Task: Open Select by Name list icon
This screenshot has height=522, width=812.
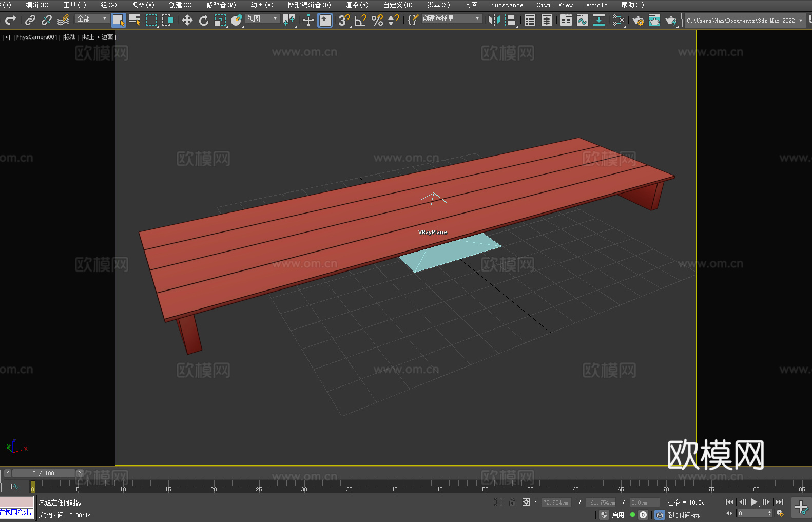Action: point(135,20)
